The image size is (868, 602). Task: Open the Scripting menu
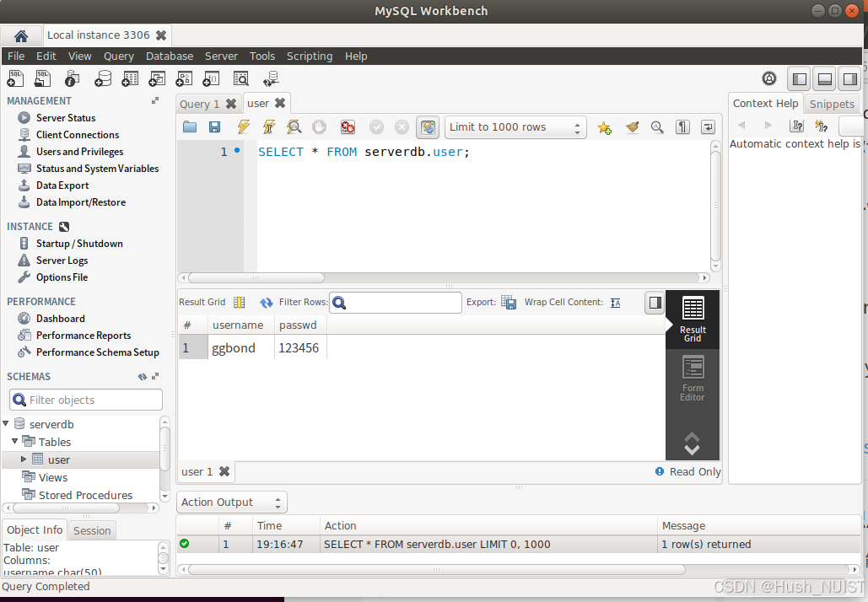(310, 56)
